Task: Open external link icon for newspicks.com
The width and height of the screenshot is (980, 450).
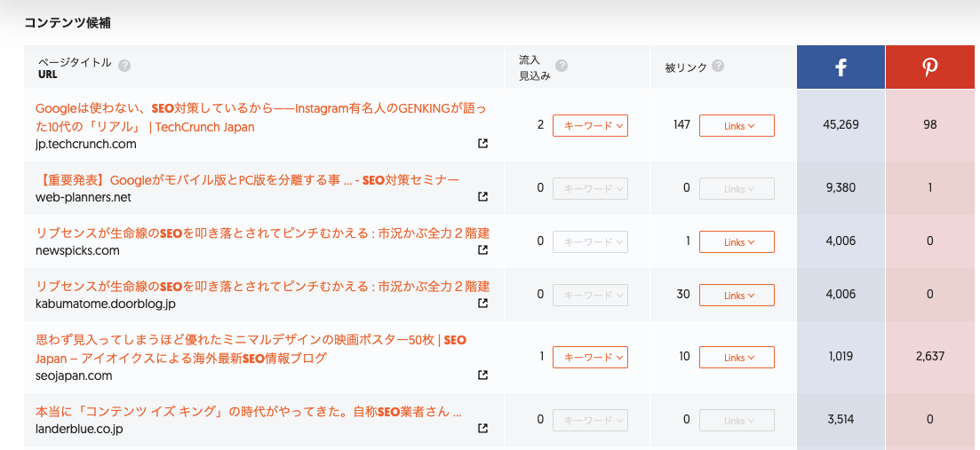Action: (482, 249)
